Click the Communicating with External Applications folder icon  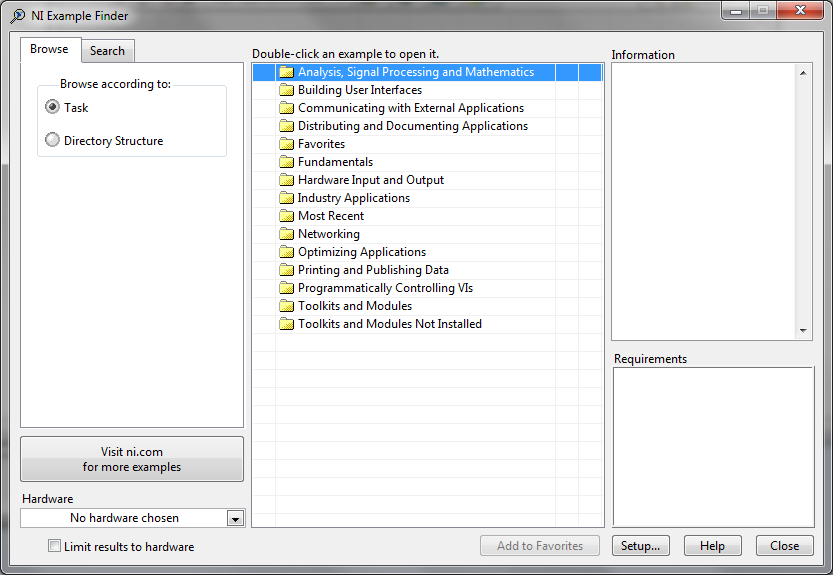(x=286, y=108)
